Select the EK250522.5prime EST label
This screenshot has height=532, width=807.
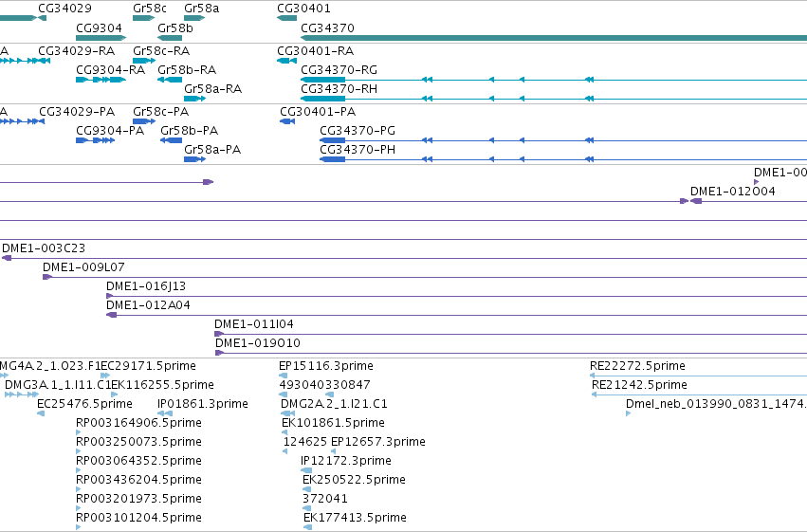coord(354,481)
